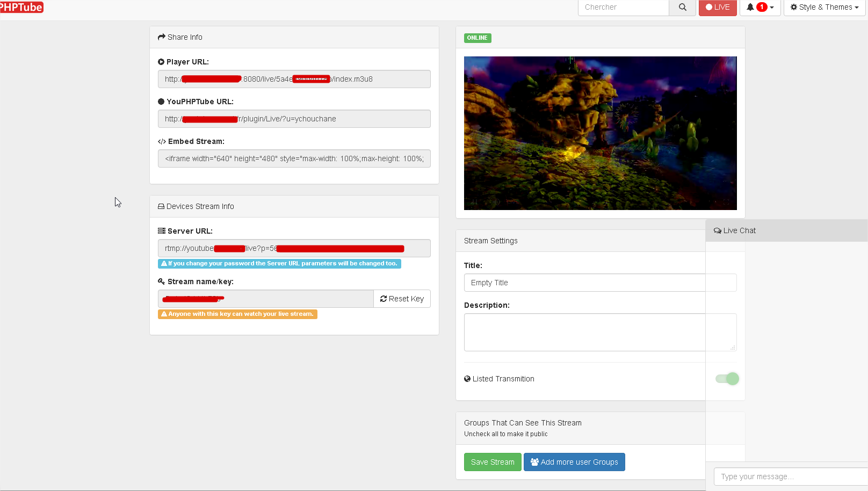
Task: Click the chat message input field
Action: coord(791,476)
